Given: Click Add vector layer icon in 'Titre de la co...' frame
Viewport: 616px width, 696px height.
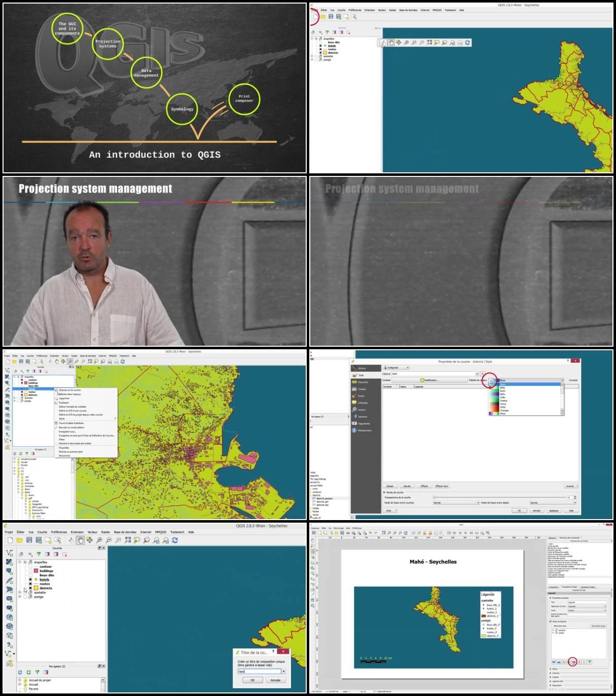Looking at the screenshot, I should [9, 553].
